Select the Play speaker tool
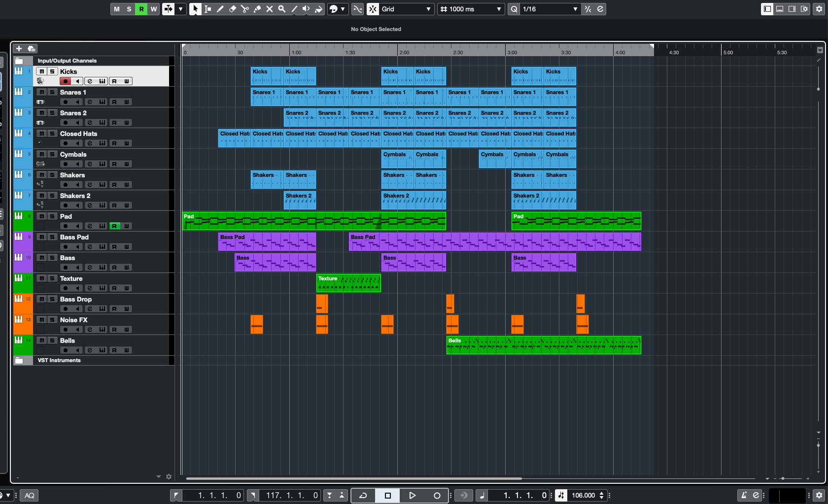Image resolution: width=828 pixels, height=504 pixels. pyautogui.click(x=307, y=9)
